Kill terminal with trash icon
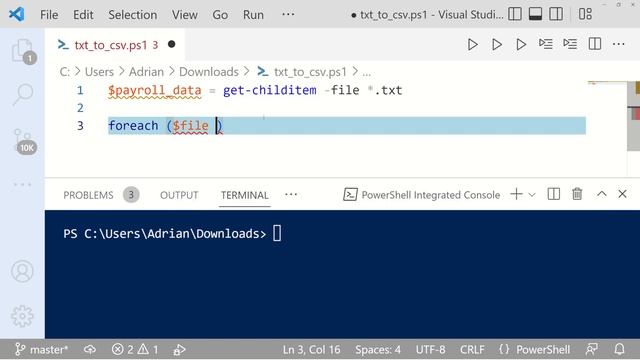The height and width of the screenshot is (360, 640). 577,194
